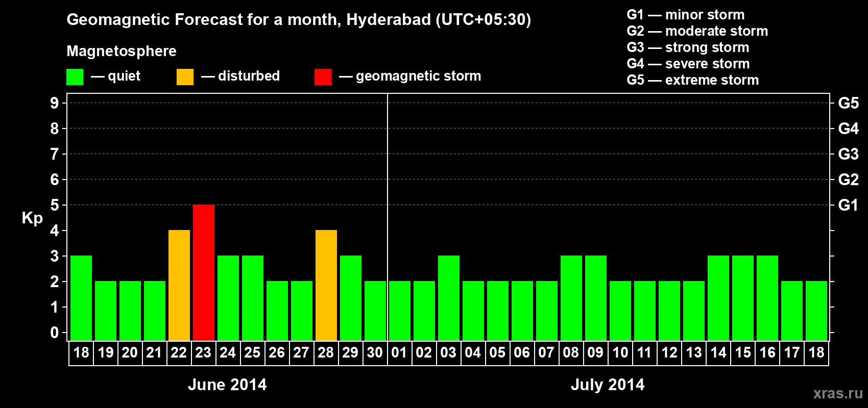Select the green bar for July 03
This screenshot has height=408, width=868.
tap(449, 298)
